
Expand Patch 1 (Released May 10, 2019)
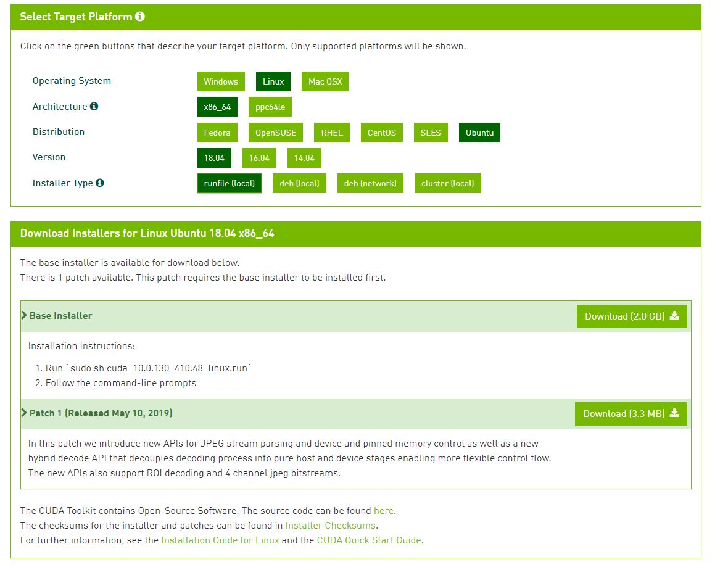(97, 413)
